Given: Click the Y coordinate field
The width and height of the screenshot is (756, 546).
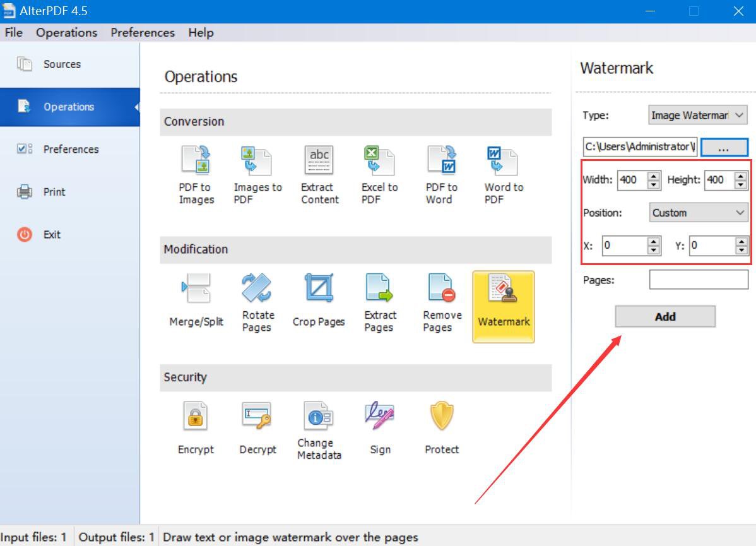Looking at the screenshot, I should [712, 246].
